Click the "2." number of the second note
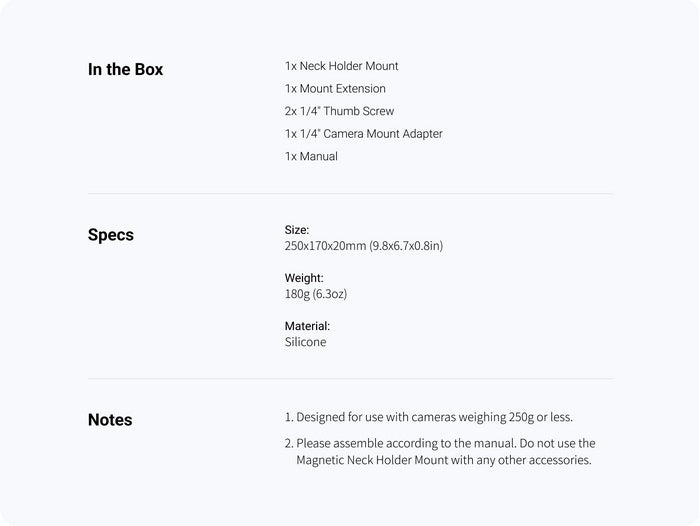Image resolution: width=700 pixels, height=526 pixels. pyautogui.click(x=289, y=443)
